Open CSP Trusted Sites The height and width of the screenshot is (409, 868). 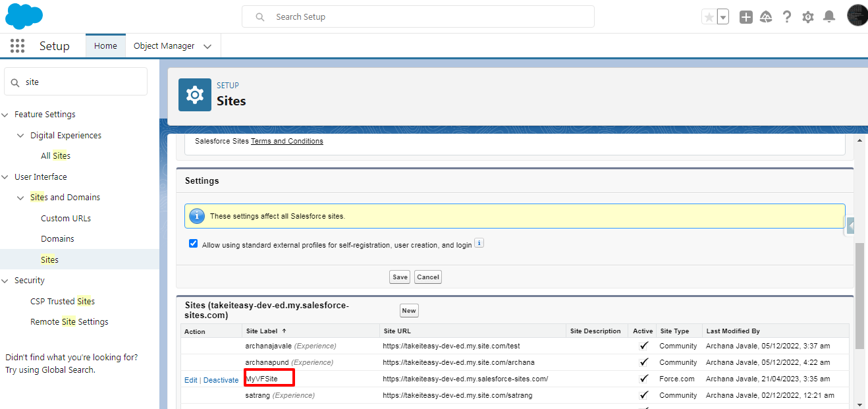[x=63, y=301]
